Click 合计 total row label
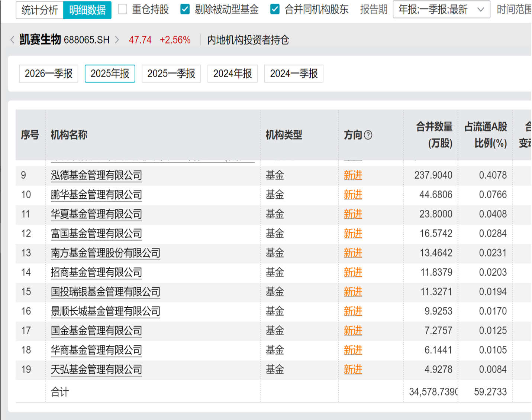The image size is (532, 420). [60, 392]
